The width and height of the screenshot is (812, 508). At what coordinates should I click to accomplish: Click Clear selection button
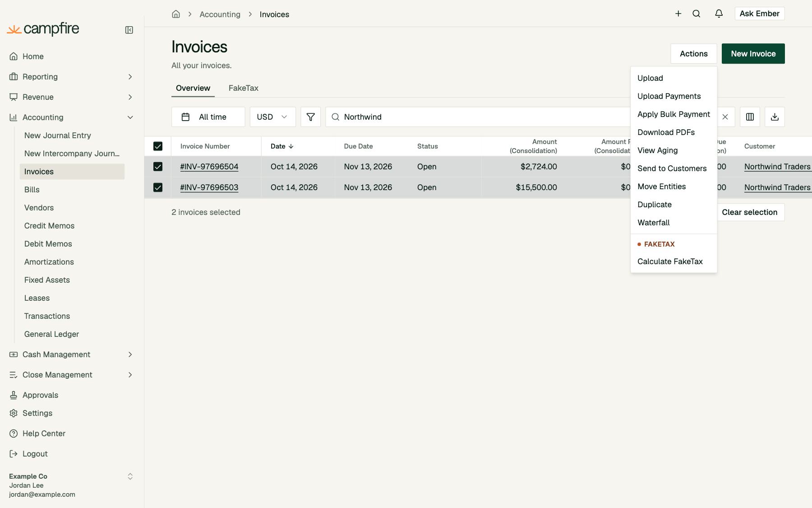tap(750, 212)
